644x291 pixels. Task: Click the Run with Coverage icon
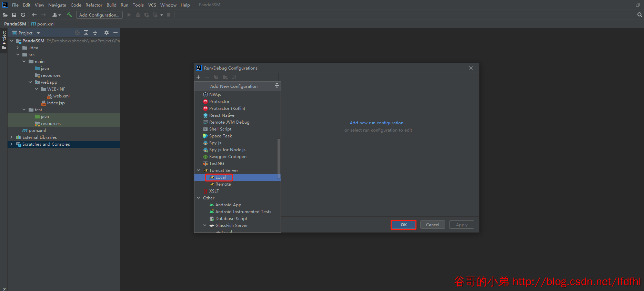(x=147, y=15)
